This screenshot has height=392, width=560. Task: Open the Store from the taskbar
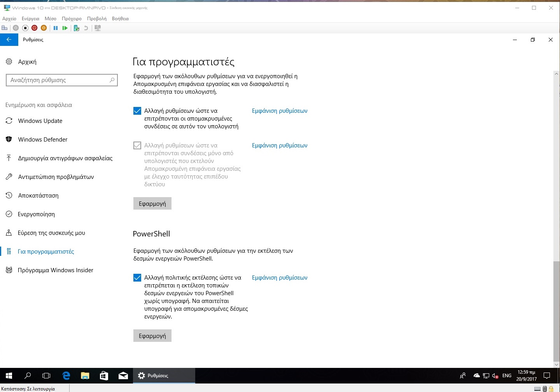click(104, 376)
